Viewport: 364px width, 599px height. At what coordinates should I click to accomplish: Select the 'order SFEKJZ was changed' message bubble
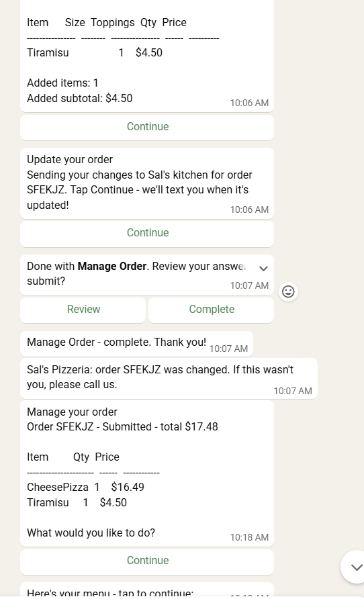pyautogui.click(x=169, y=378)
